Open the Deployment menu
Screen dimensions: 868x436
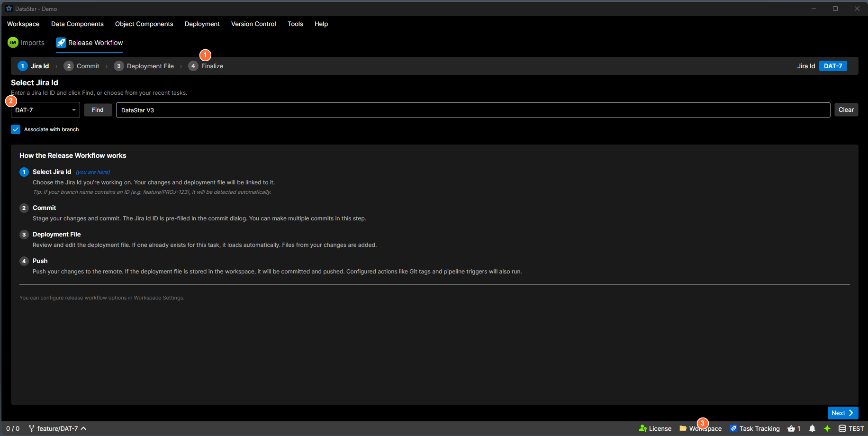tap(202, 24)
